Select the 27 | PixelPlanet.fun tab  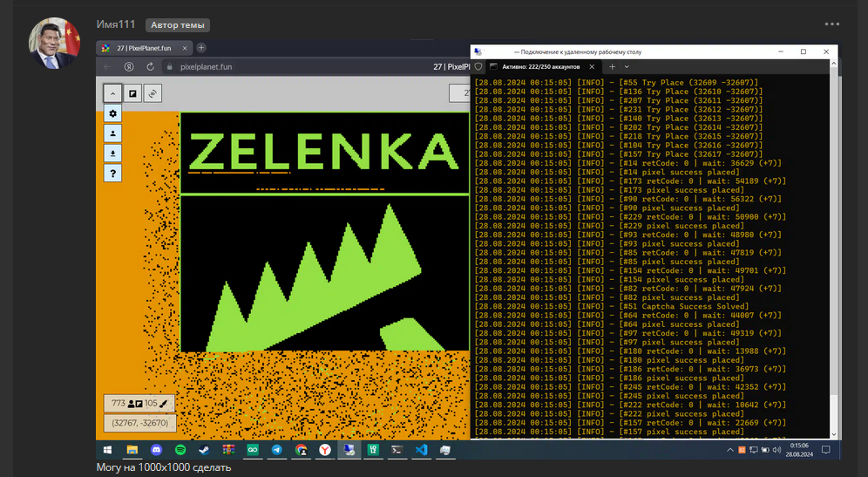(x=144, y=48)
